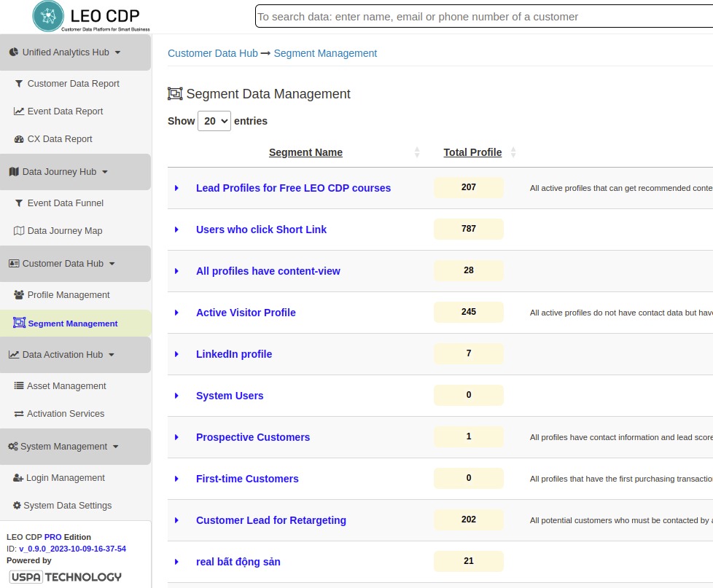This screenshot has height=588, width=713.
Task: Expand the real bất động sản row arrow
Action: tap(177, 562)
